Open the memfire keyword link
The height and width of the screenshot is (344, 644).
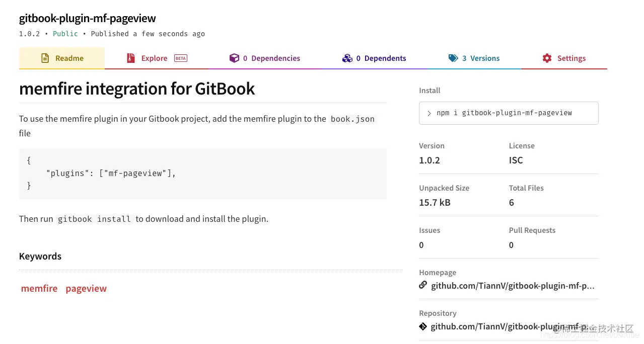[x=39, y=289]
